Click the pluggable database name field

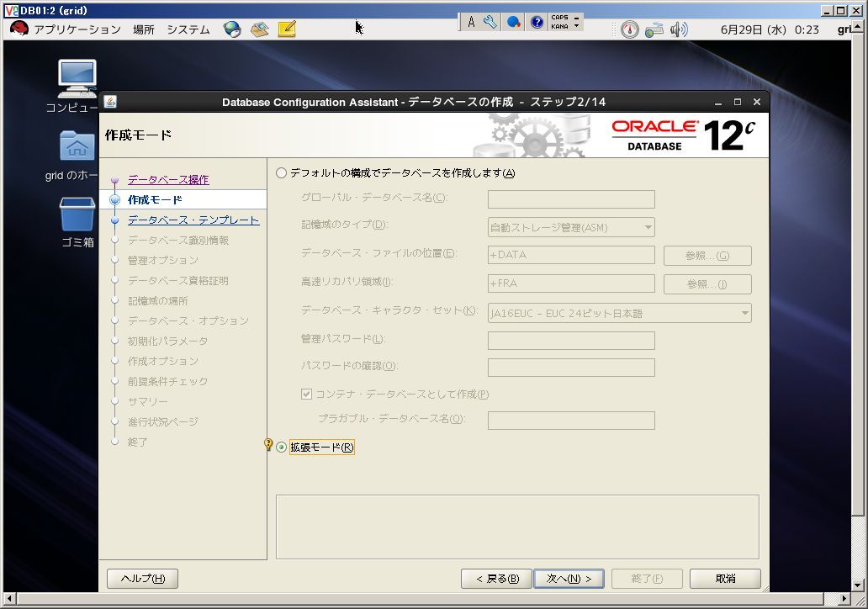point(571,421)
